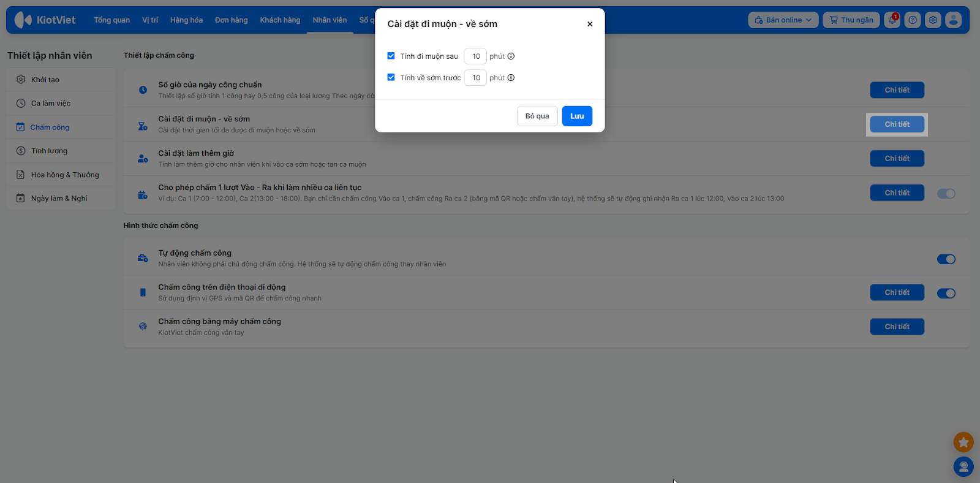Click the icon for Cài đặt đi muộn - về sớm
This screenshot has height=483, width=980.
(x=143, y=126)
